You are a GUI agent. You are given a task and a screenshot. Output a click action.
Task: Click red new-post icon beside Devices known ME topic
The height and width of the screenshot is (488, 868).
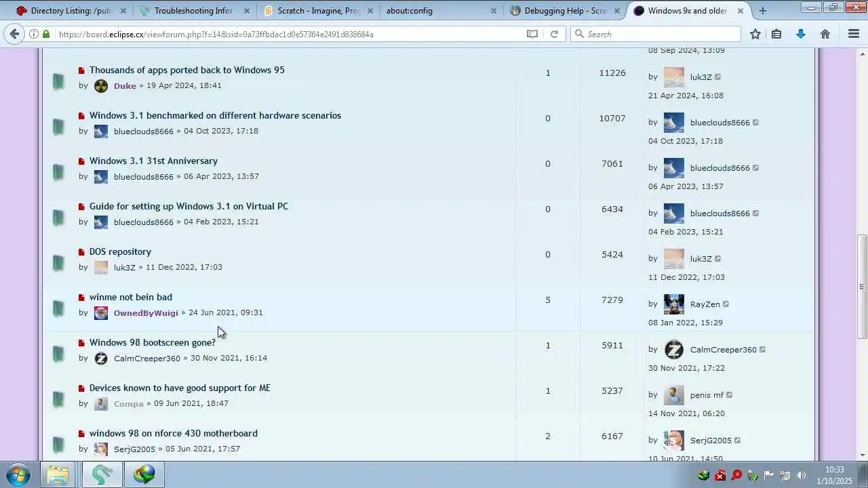(x=81, y=388)
